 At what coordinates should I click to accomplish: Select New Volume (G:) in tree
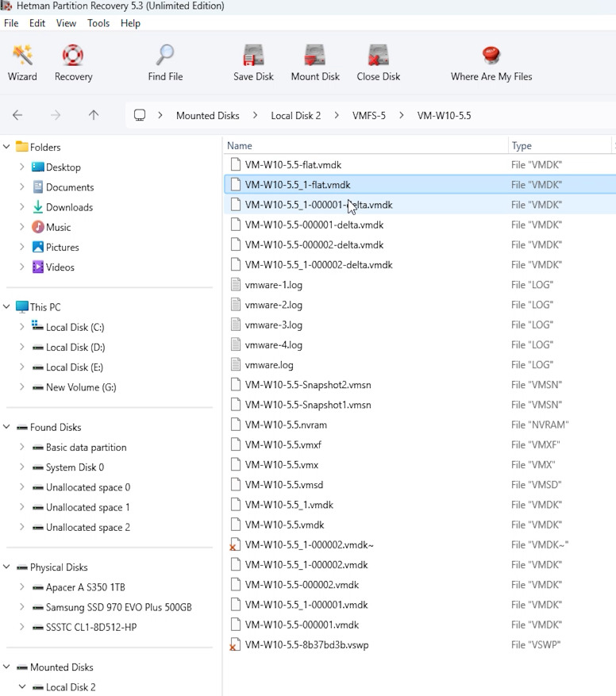tap(81, 387)
